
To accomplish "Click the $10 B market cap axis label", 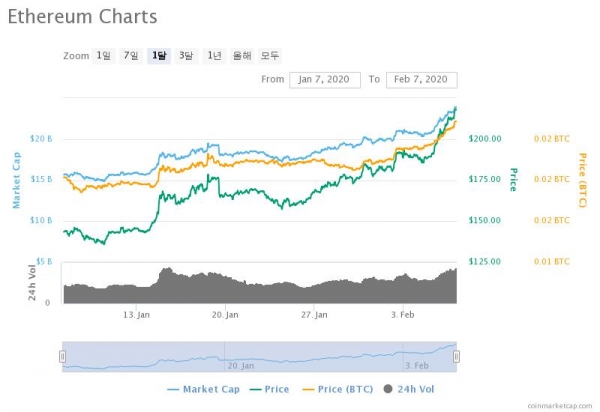I will pyautogui.click(x=41, y=220).
